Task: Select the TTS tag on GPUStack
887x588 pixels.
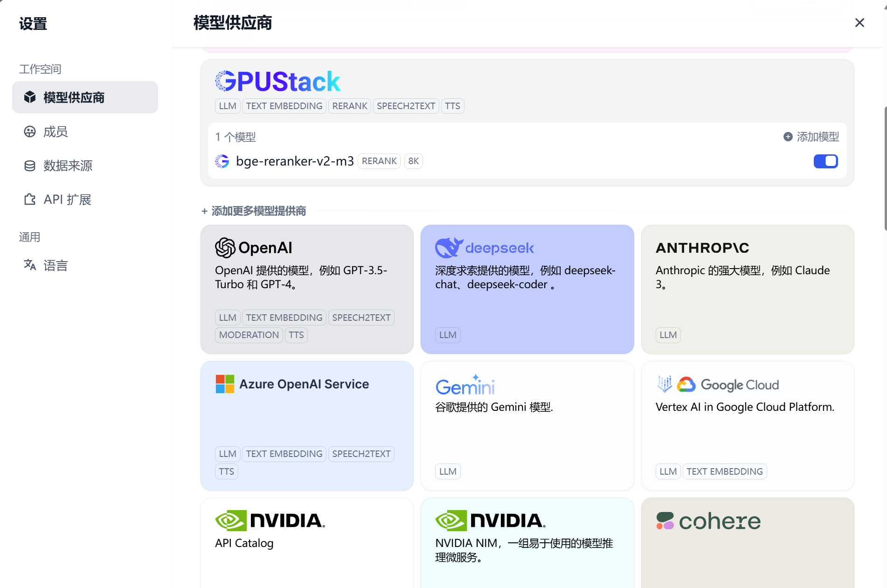Action: (x=452, y=106)
